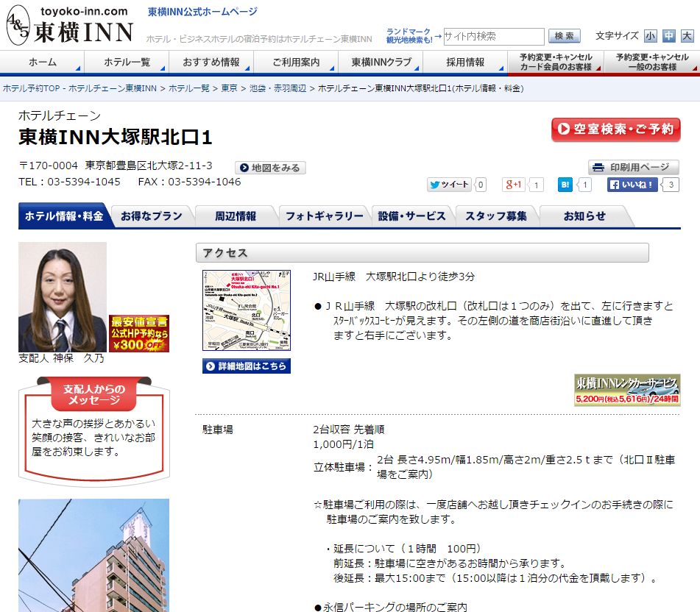Click breadcrumb link ホテル予約TOP - ホテルチェーン東横INN
The image size is (700, 612).
80,88
